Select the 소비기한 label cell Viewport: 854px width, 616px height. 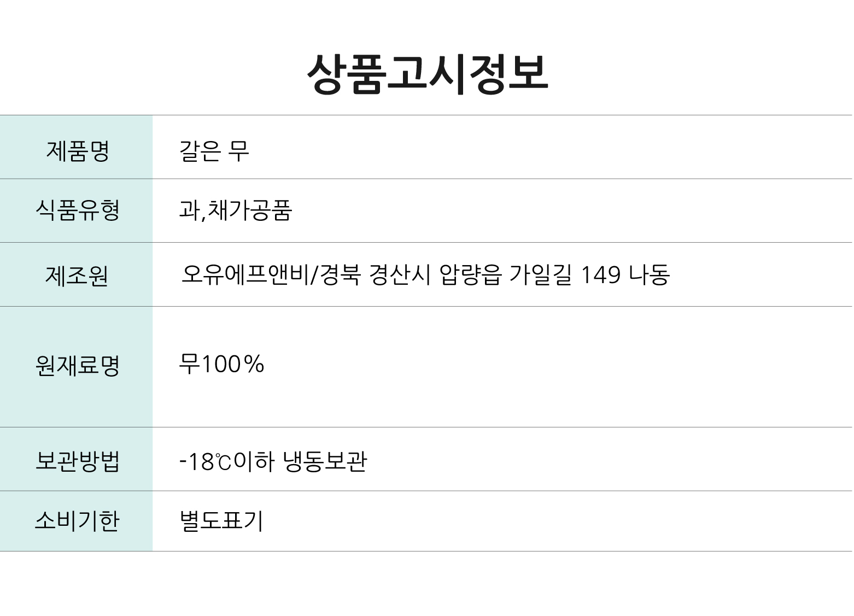[76, 521]
